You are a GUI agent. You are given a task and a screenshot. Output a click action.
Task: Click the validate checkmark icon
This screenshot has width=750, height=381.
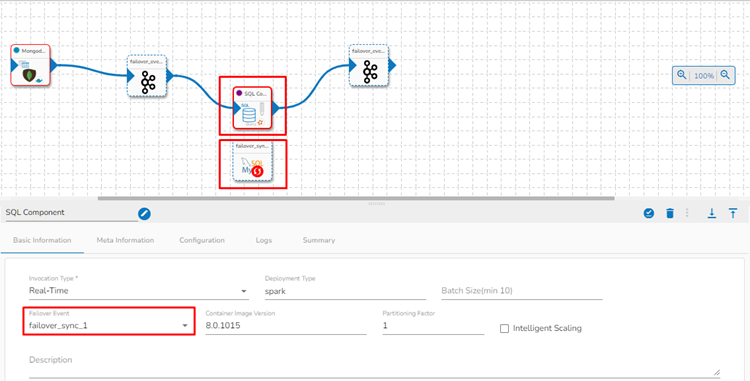pos(649,213)
